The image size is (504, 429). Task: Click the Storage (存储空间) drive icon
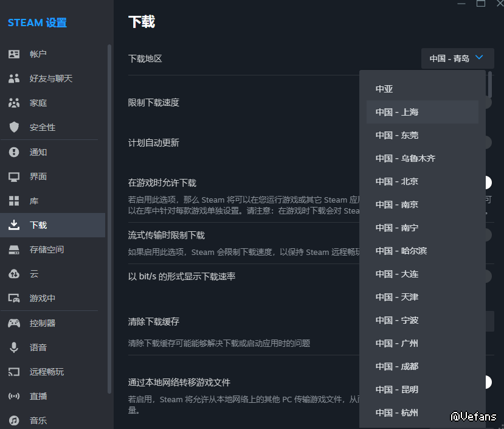(x=14, y=249)
